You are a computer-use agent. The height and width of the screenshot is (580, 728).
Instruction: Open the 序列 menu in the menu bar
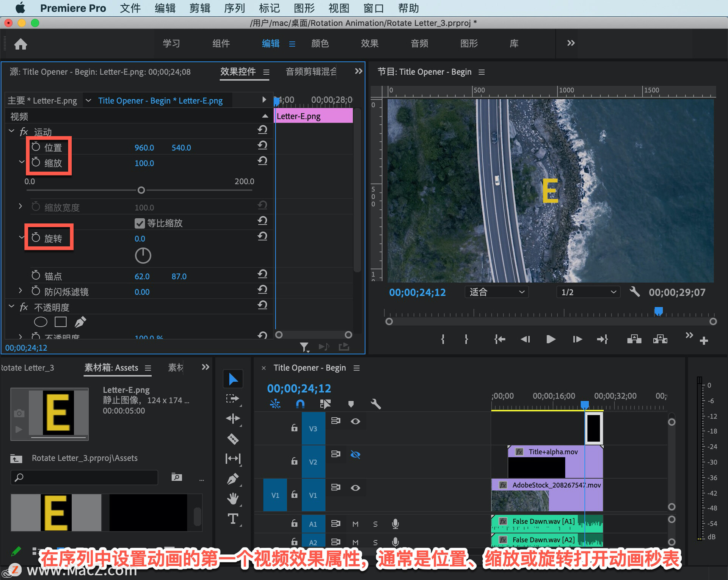coord(234,8)
